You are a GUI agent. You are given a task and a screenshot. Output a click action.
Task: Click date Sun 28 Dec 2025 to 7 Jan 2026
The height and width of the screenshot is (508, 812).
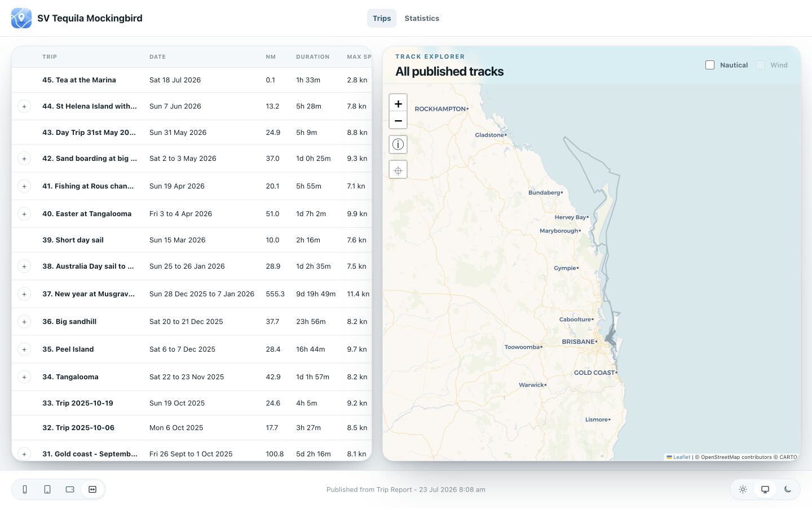(x=202, y=294)
